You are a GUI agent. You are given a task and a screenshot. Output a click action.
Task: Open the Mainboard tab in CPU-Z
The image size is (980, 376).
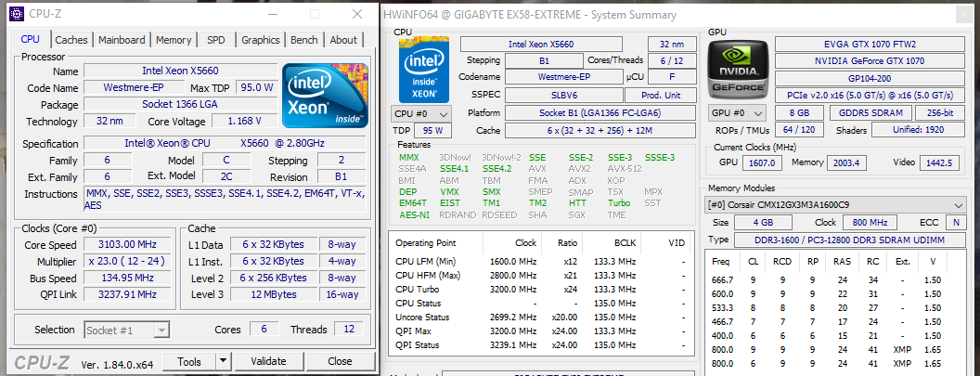click(122, 39)
